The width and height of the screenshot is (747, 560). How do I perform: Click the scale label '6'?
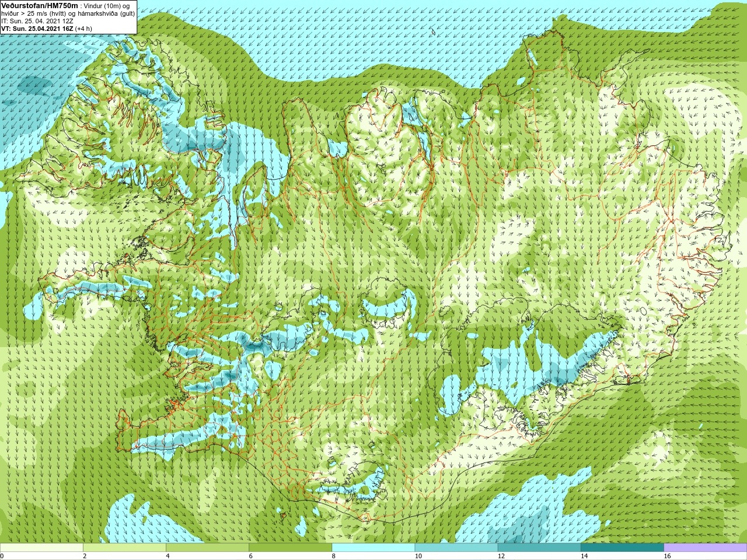coord(251,556)
